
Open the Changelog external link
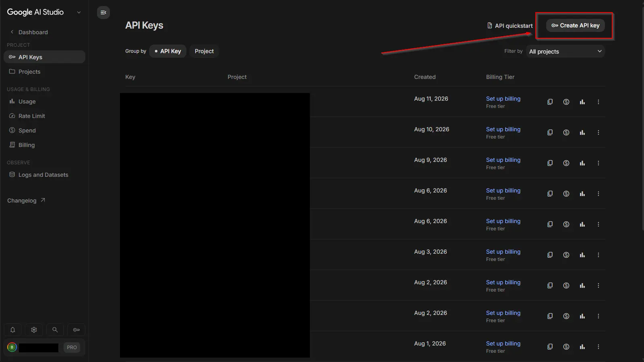[26, 201]
